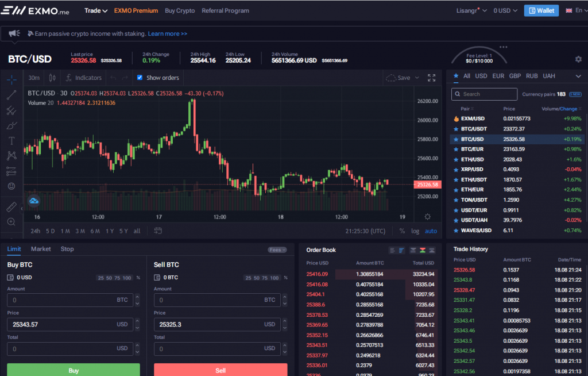This screenshot has height=376, width=588.
Task: Switch to the Stop order tab
Action: click(67, 249)
